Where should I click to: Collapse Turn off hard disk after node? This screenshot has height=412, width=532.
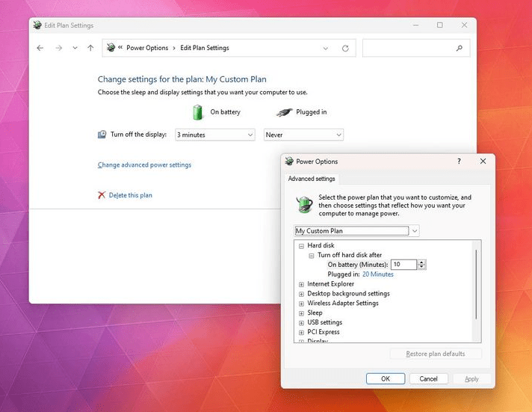[x=311, y=256]
